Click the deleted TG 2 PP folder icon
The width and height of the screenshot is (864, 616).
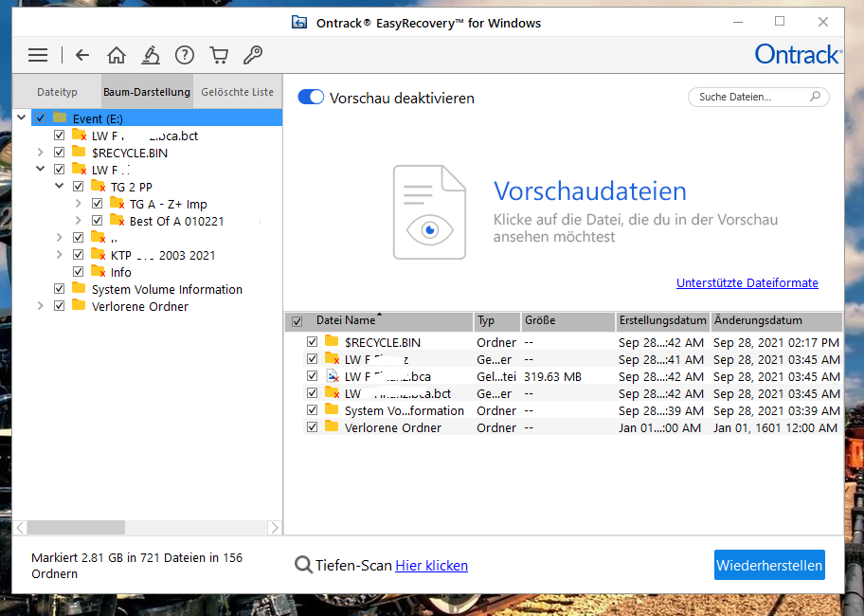click(x=99, y=187)
